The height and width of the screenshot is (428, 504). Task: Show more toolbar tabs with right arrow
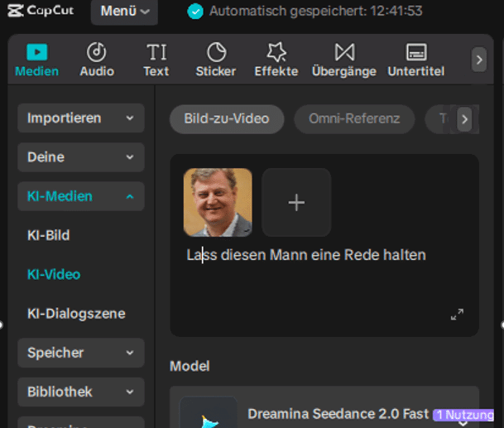pyautogui.click(x=479, y=60)
